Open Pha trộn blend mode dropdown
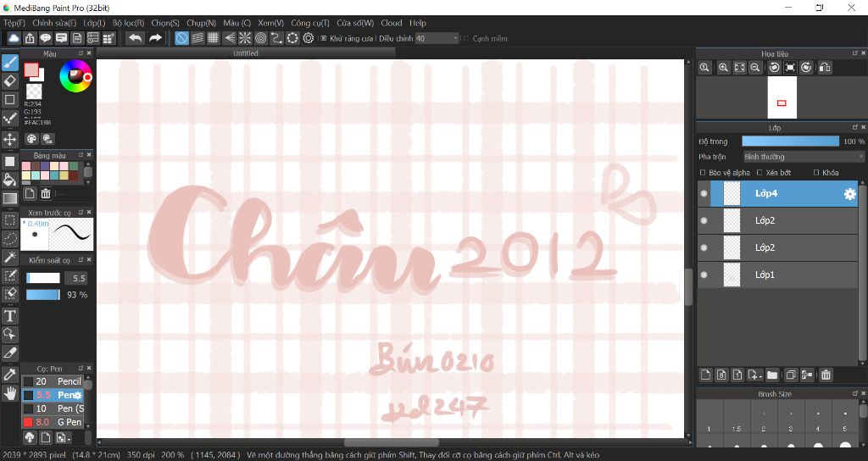 pos(804,157)
